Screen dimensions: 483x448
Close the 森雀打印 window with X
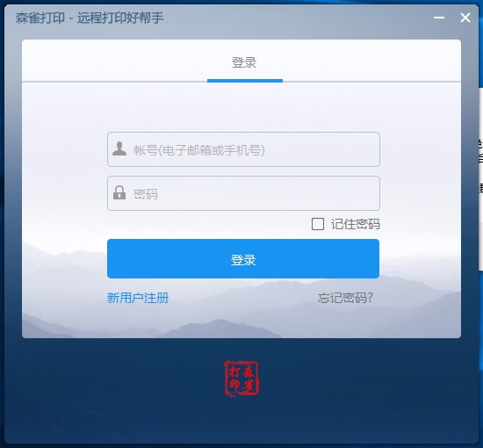[x=465, y=18]
